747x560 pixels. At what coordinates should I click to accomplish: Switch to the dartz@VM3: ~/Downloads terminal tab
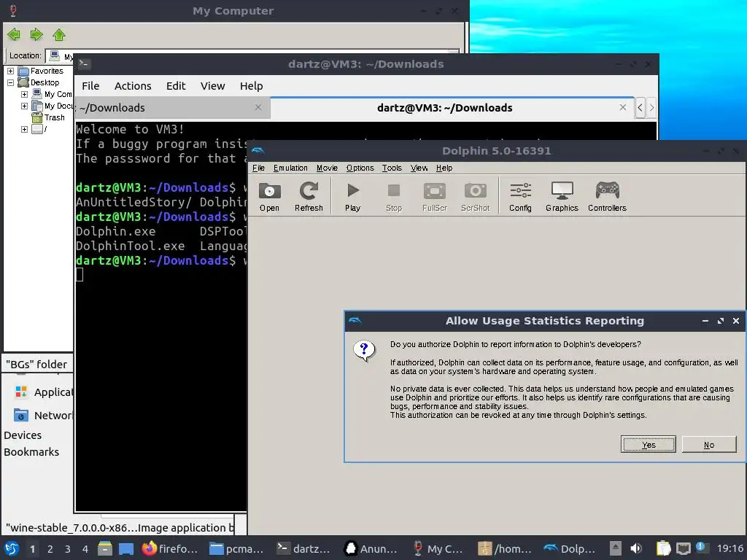click(x=452, y=108)
